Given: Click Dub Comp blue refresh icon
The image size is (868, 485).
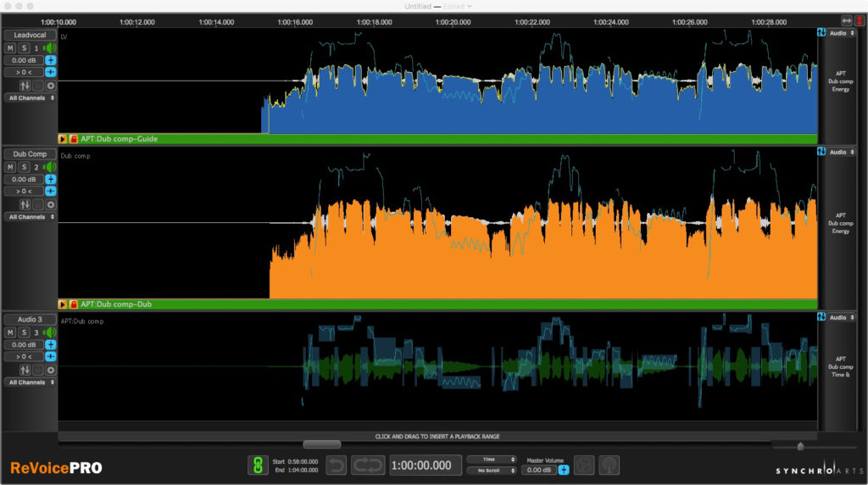Looking at the screenshot, I should tap(821, 152).
